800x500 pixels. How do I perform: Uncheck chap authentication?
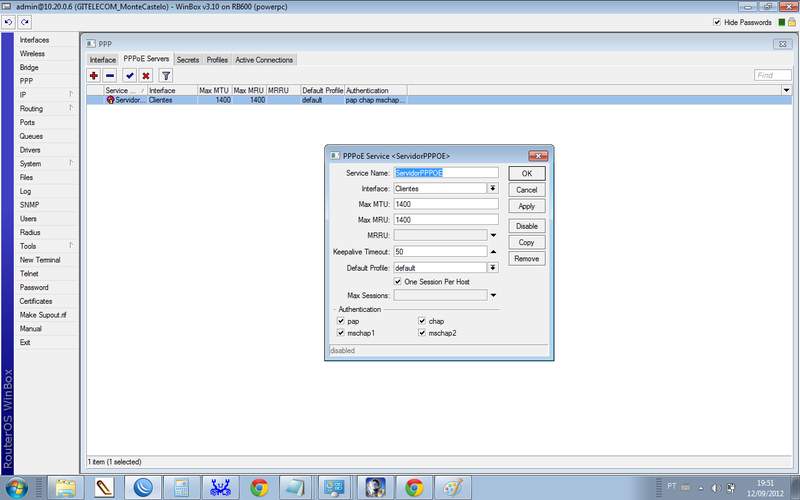[x=422, y=321]
